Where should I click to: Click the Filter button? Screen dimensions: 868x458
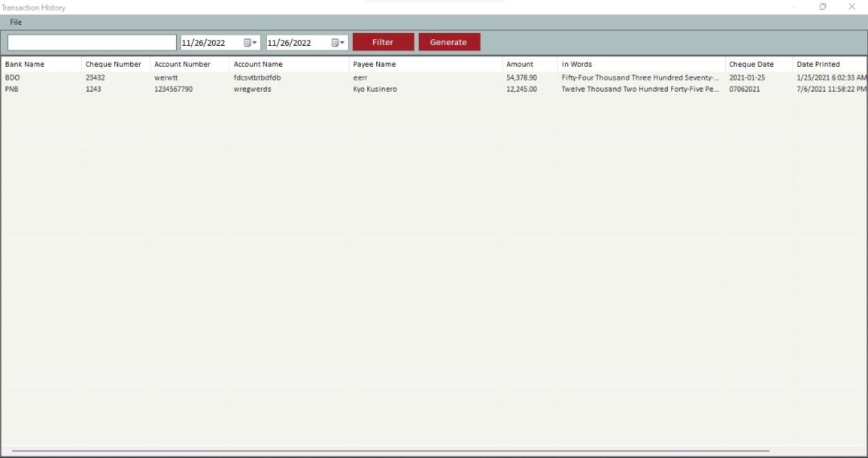(x=383, y=42)
